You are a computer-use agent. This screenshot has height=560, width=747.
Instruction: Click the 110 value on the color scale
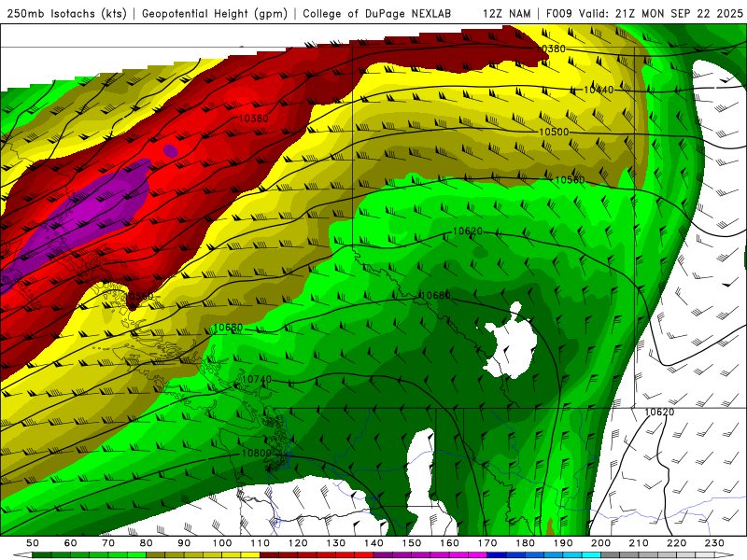[x=261, y=543]
